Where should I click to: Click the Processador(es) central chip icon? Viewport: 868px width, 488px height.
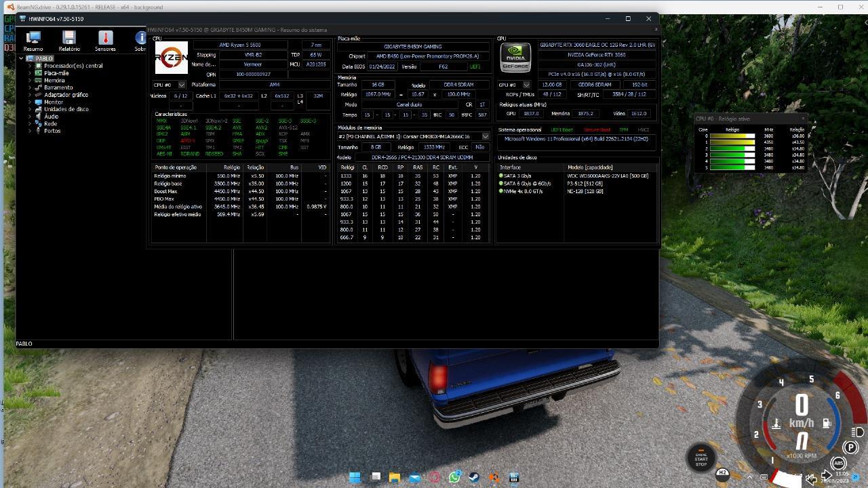[39, 66]
